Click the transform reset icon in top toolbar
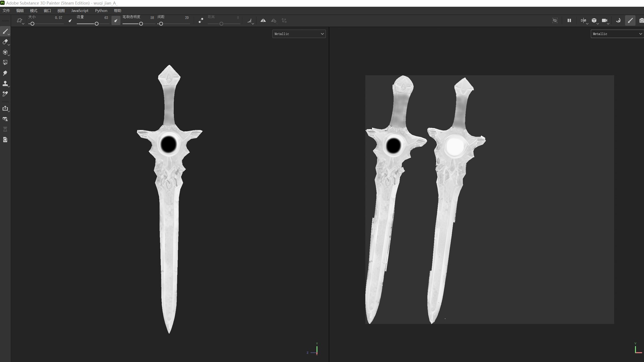This screenshot has width=644, height=362. (284, 20)
